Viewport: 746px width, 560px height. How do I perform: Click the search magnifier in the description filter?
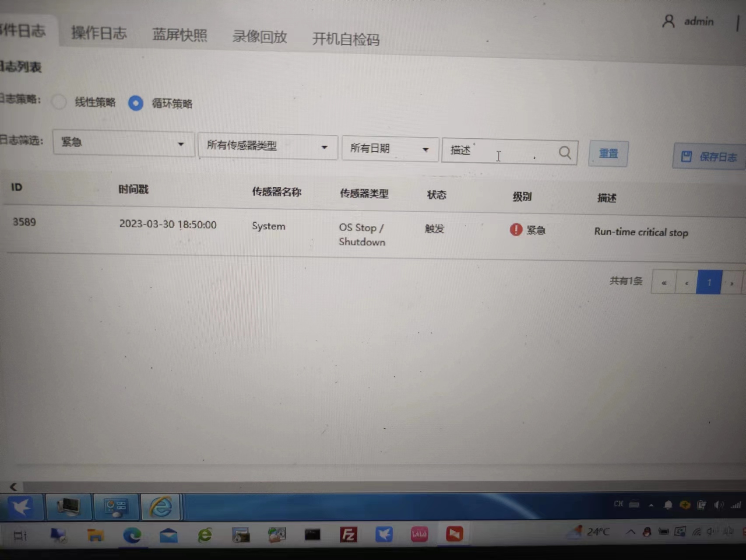[565, 153]
